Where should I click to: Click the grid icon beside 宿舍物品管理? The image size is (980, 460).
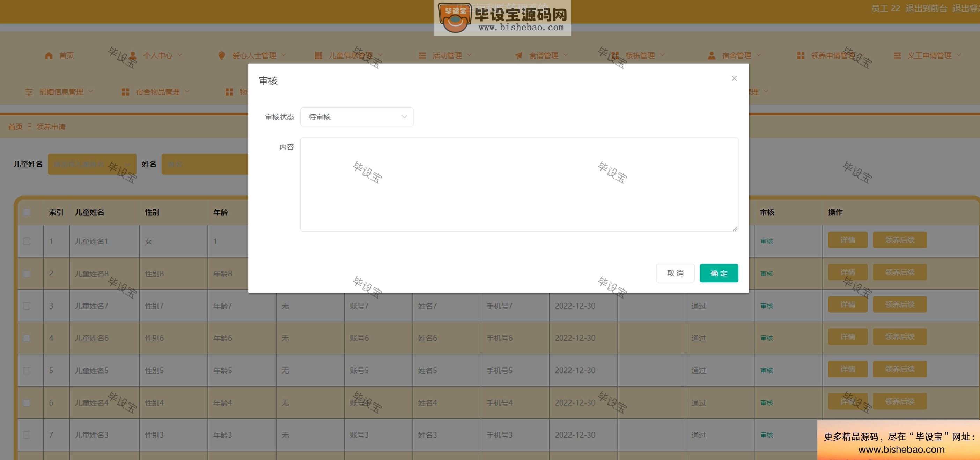pyautogui.click(x=126, y=92)
